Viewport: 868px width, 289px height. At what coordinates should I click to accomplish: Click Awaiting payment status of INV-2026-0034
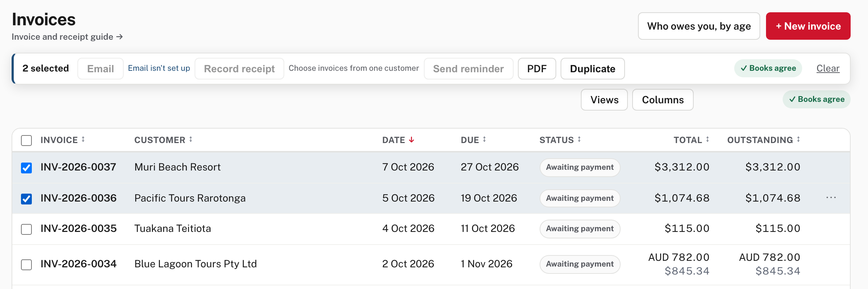[580, 264]
